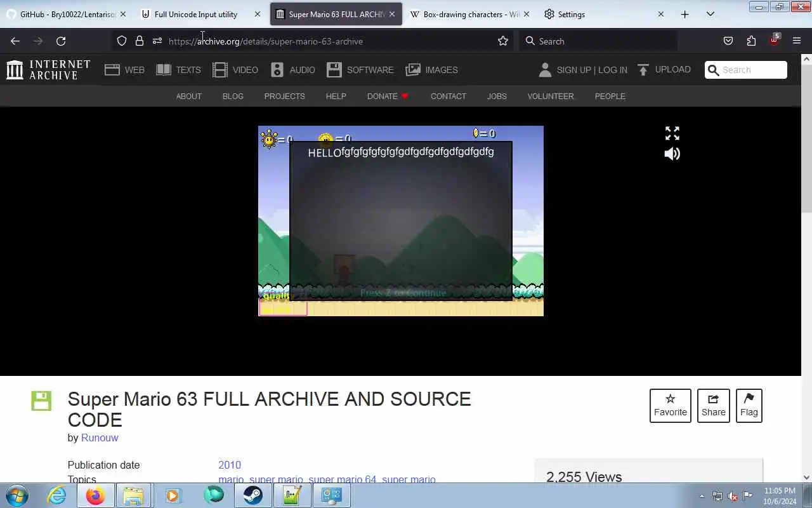This screenshot has width=812, height=508.
Task: Open the extensions puzzle icon
Action: pyautogui.click(x=751, y=41)
